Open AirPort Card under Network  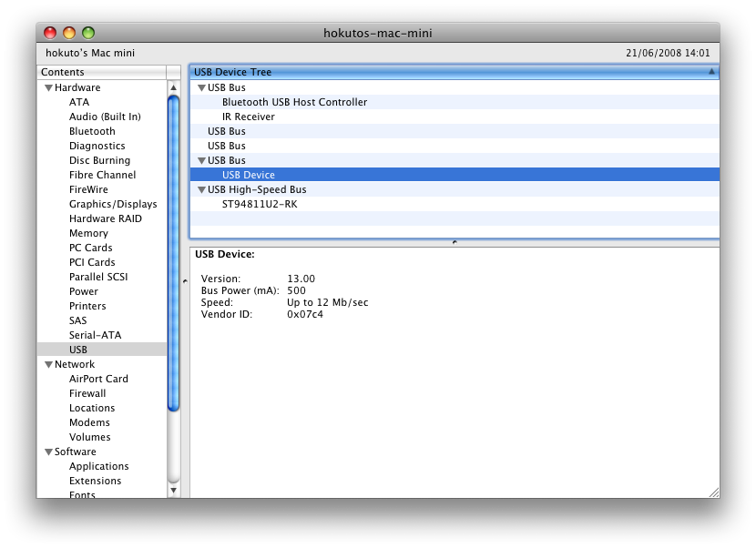[98, 379]
